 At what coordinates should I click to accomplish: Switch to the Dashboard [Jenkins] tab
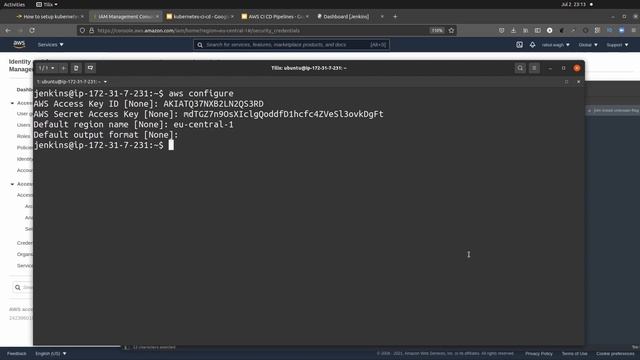[346, 17]
